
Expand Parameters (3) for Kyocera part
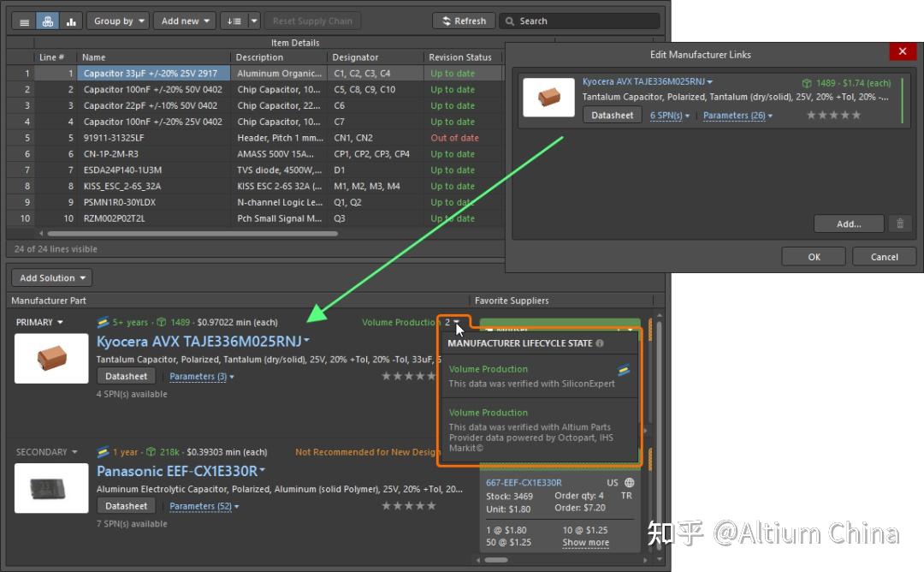202,376
